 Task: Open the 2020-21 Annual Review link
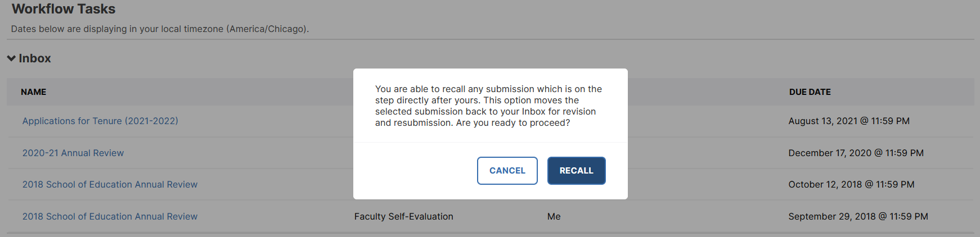click(x=73, y=153)
